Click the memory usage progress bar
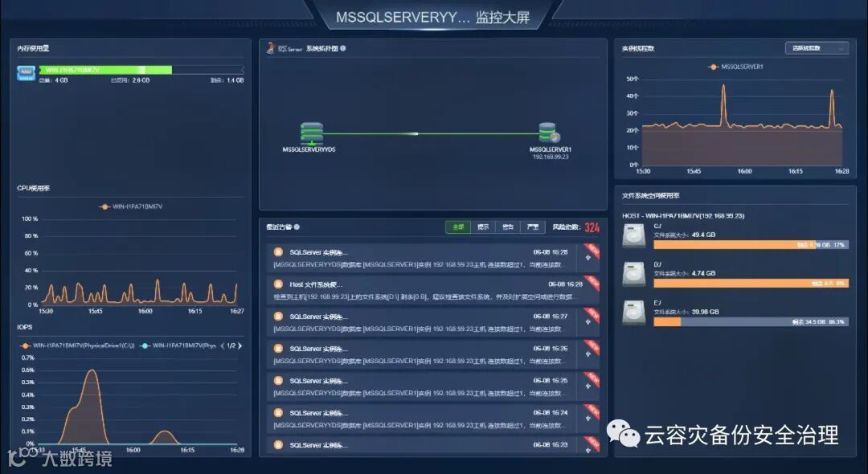This screenshot has height=474, width=868. pyautogui.click(x=141, y=70)
